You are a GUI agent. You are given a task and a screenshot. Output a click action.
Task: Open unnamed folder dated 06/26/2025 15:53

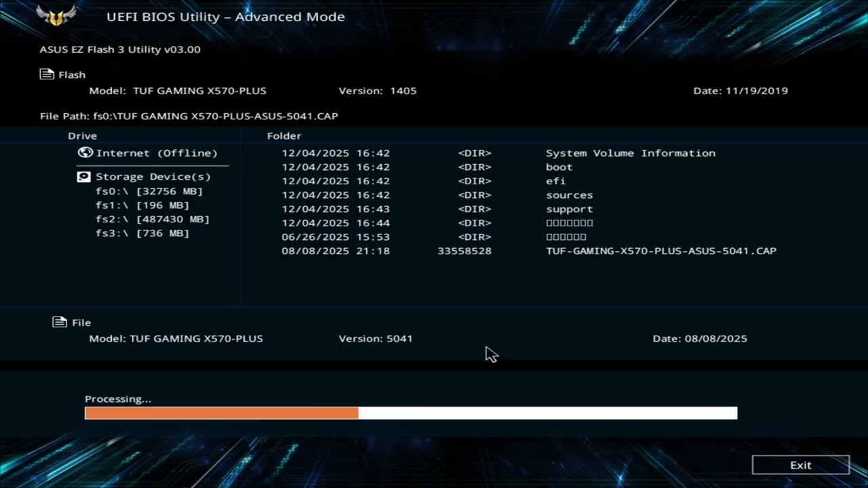[566, 237]
